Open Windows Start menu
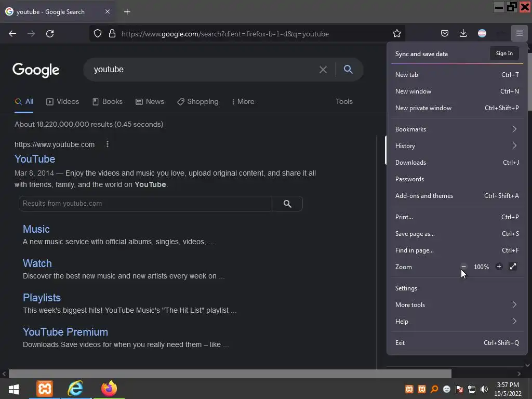The image size is (532, 399). (14, 389)
